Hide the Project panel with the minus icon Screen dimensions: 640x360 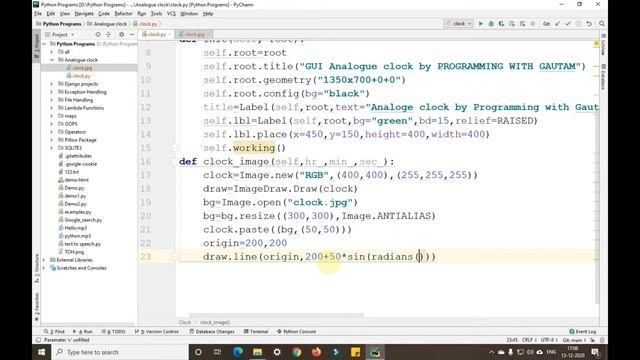coord(132,35)
